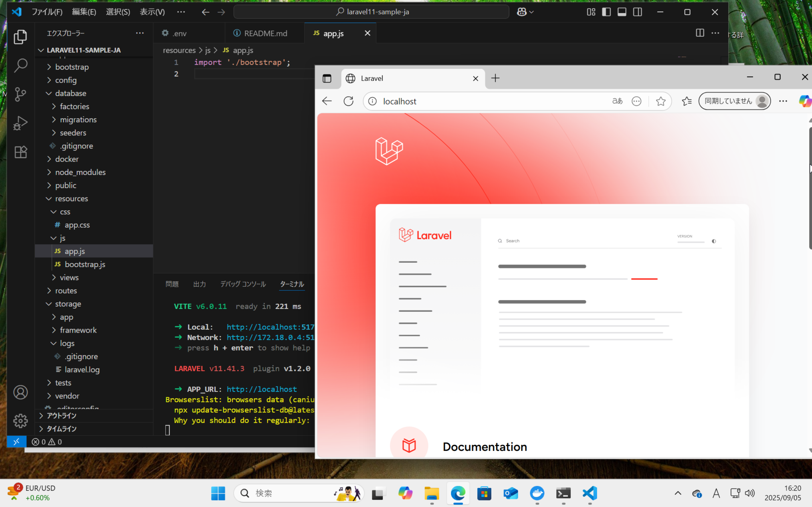Open the Source Control view
The height and width of the screenshot is (507, 812).
click(x=20, y=94)
